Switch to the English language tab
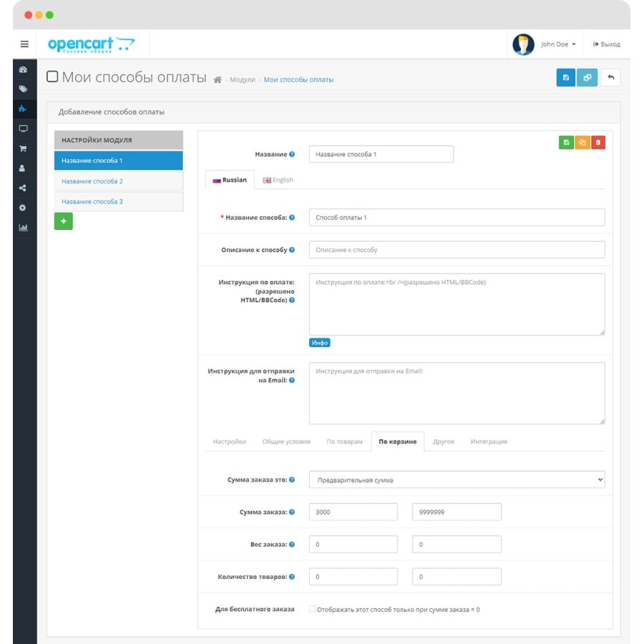The width and height of the screenshot is (644, 644). pos(278,180)
